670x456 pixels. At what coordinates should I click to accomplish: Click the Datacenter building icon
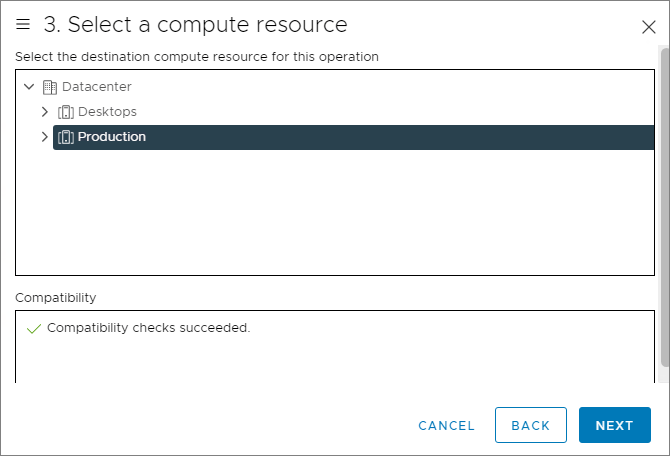[x=50, y=87]
